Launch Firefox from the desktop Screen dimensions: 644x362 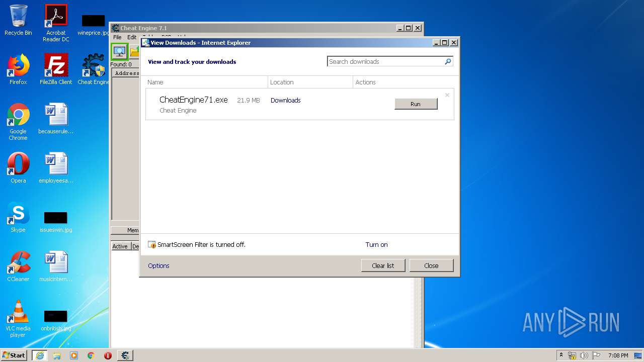(18, 69)
